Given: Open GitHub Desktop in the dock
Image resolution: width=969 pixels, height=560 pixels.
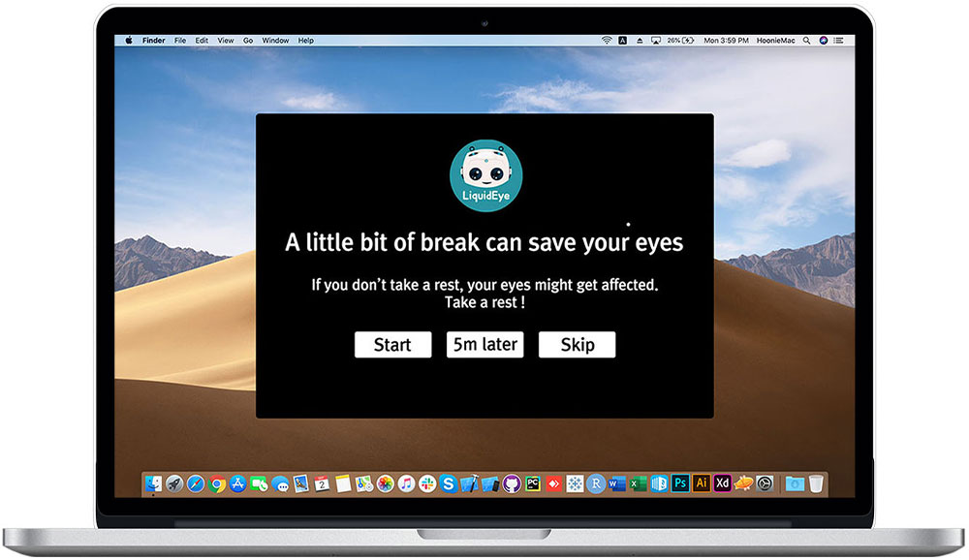Looking at the screenshot, I should 512,484.
